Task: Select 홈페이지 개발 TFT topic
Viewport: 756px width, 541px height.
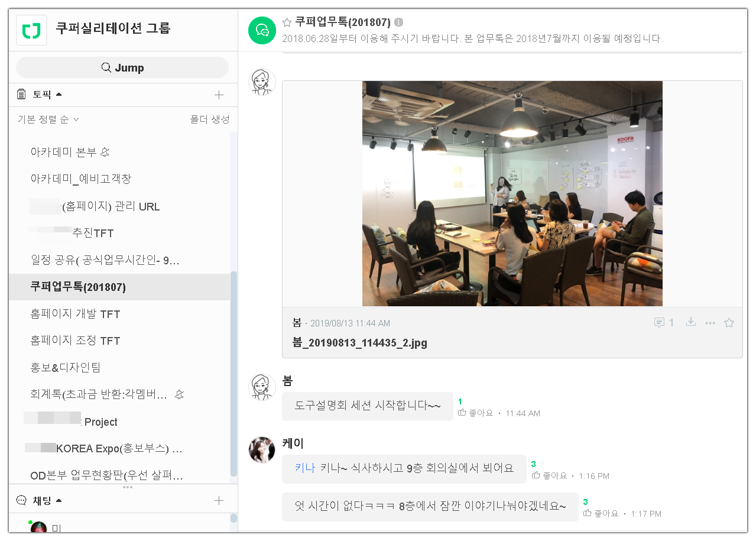Action: coord(119,314)
